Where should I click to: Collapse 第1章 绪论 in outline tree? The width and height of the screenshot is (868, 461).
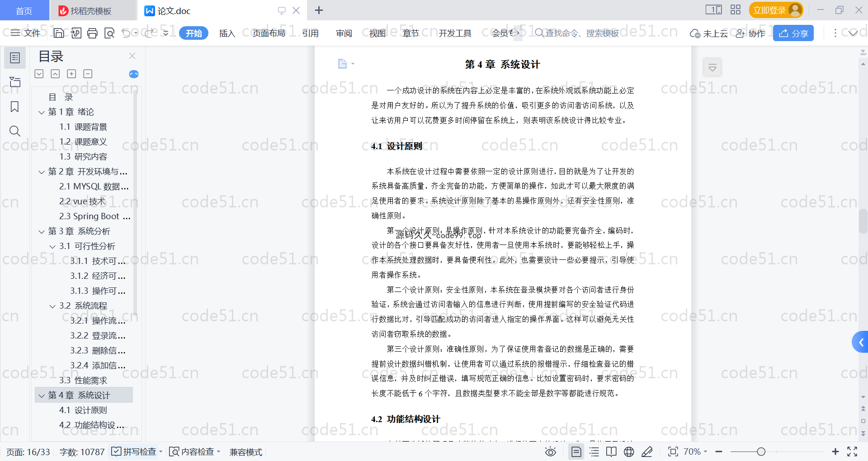(x=42, y=112)
